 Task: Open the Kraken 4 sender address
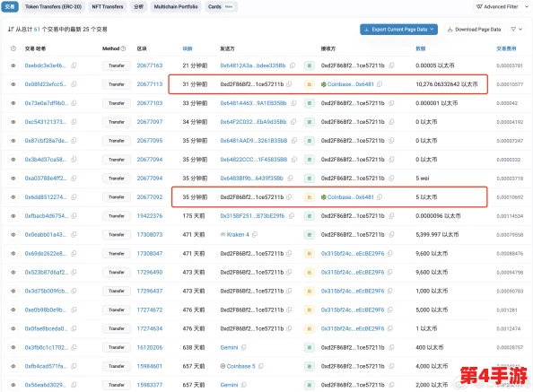point(237,235)
